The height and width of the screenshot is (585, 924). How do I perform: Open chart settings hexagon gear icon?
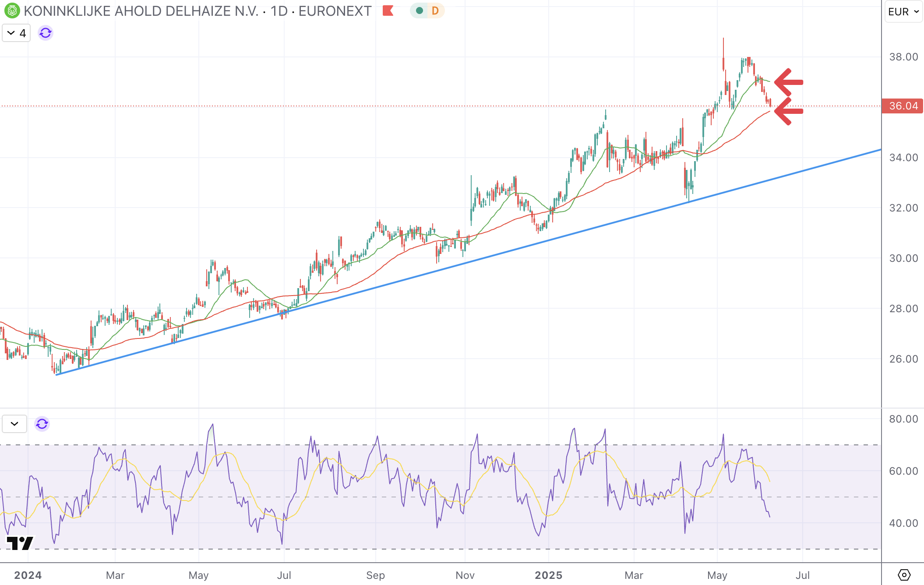[904, 574]
